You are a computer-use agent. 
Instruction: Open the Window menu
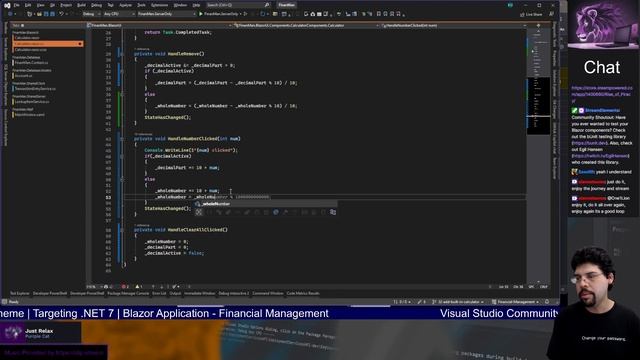[180, 5]
